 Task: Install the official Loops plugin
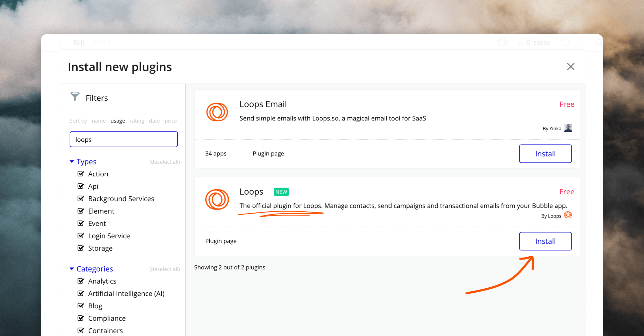click(x=545, y=241)
